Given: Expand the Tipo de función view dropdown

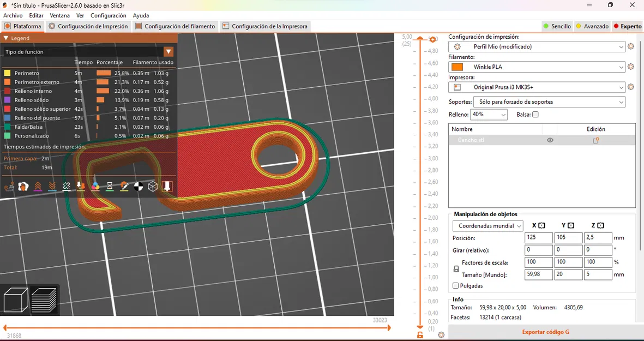Looking at the screenshot, I should tap(168, 52).
